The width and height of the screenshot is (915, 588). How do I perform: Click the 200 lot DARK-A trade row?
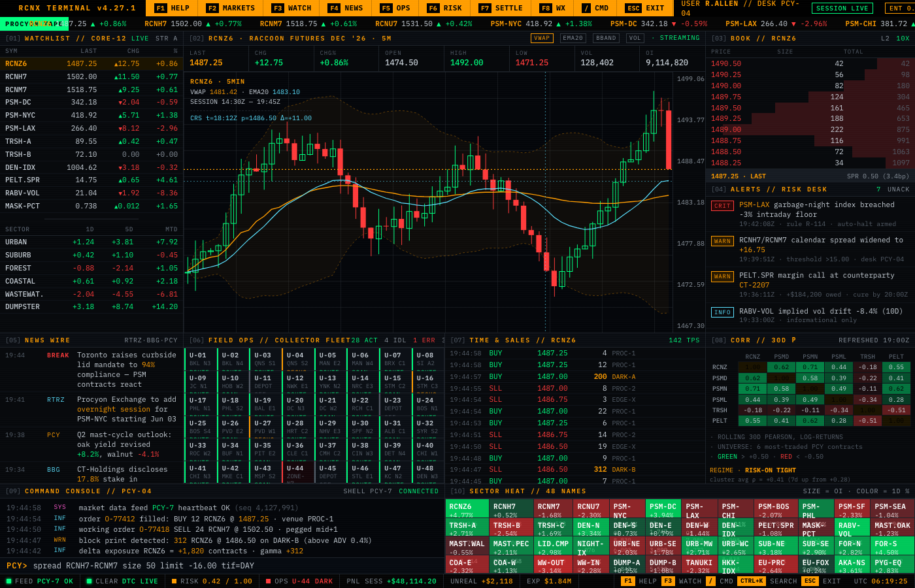point(575,376)
